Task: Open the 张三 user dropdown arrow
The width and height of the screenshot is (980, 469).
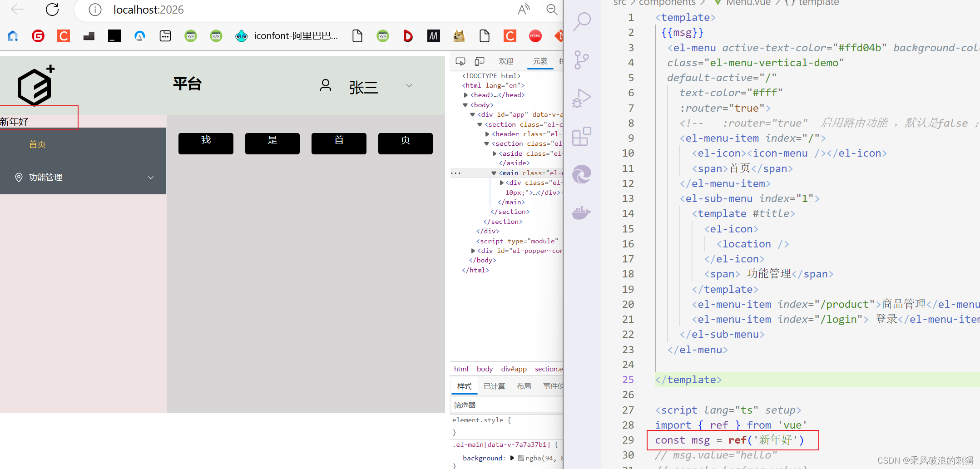Action: coord(409,85)
